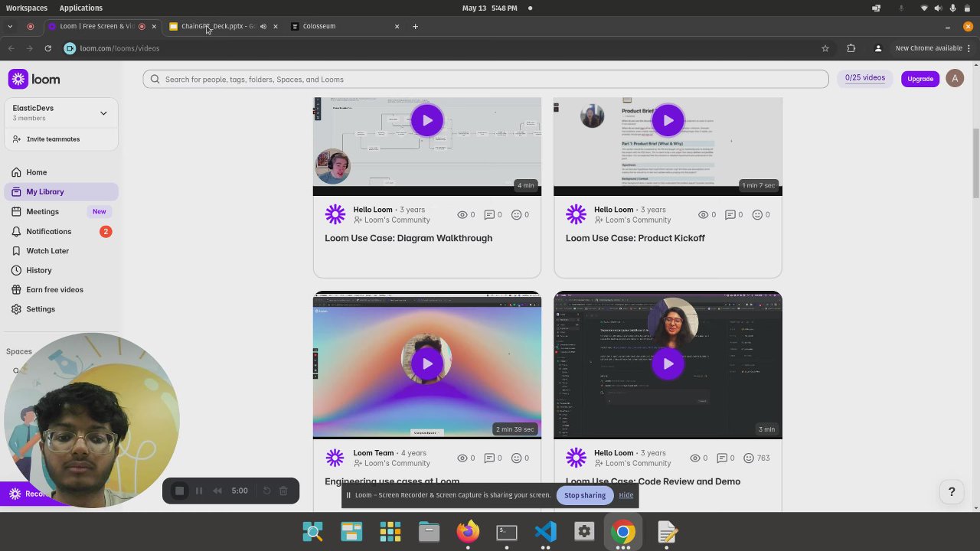This screenshot has height=551, width=980.
Task: Open the Home section icon
Action: point(16,172)
